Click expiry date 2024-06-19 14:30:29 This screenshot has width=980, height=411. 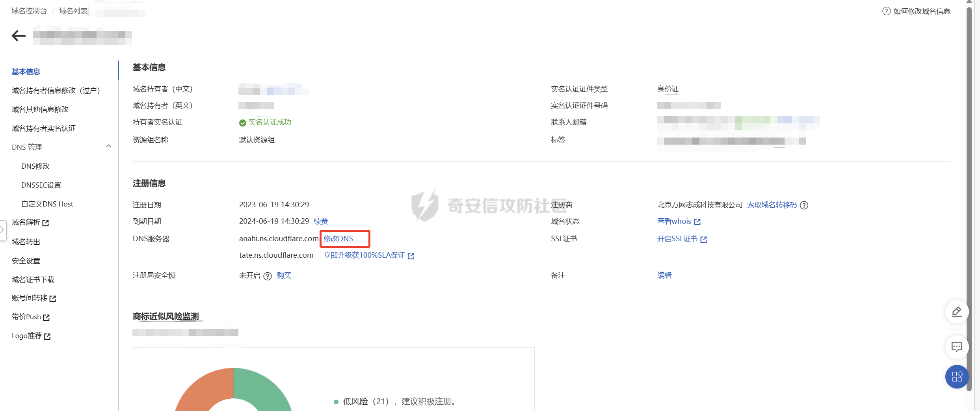point(274,221)
